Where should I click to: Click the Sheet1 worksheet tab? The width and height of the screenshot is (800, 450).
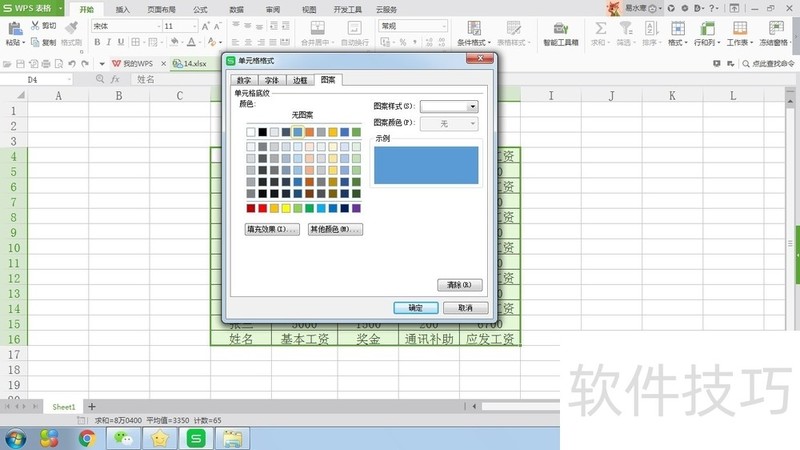tap(64, 407)
